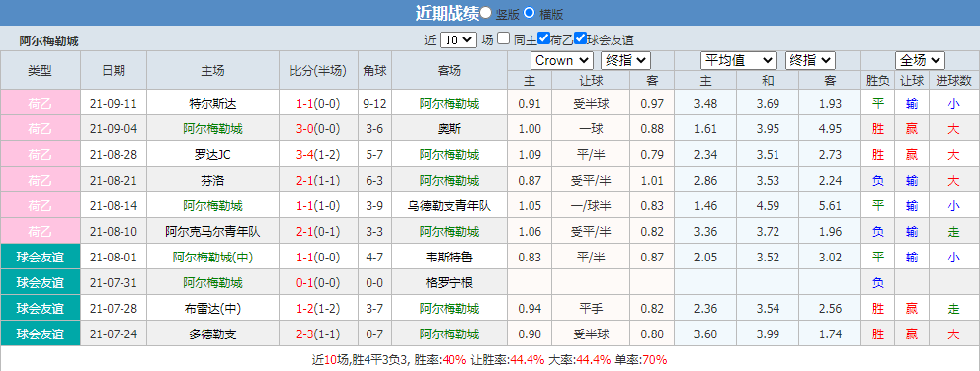Open 阿尔克马尔青年队 team link

pyautogui.click(x=212, y=232)
